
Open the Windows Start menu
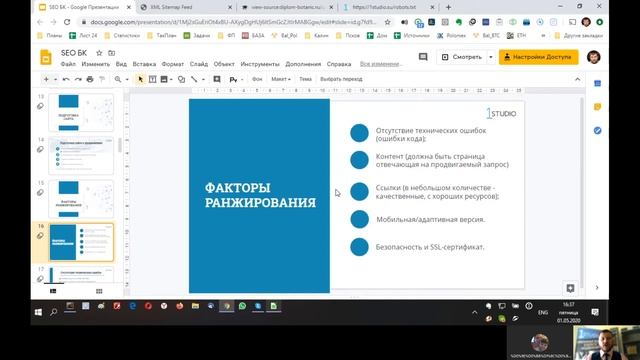pos(38,312)
